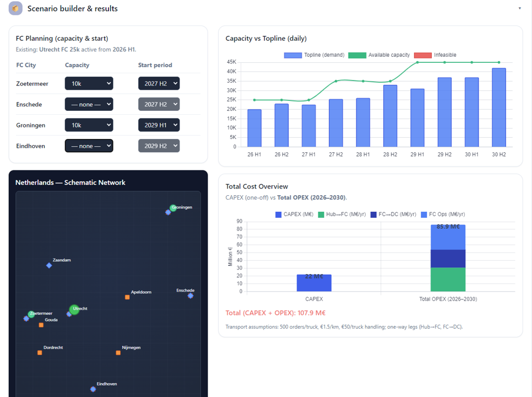Click the 'Capacity' column header

[x=77, y=65]
